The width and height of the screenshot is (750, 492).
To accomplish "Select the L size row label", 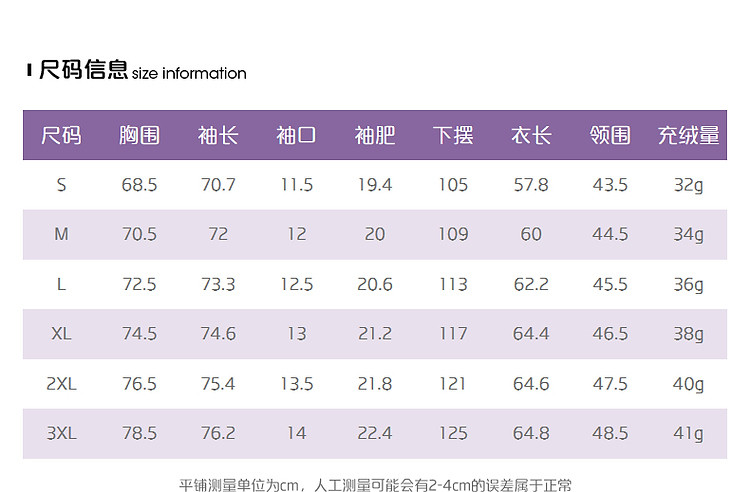I will [x=61, y=284].
